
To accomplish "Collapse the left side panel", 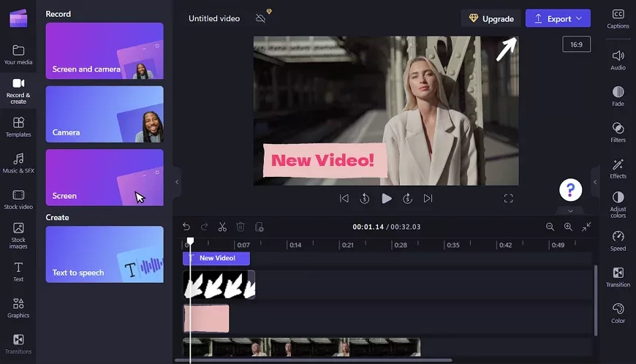I will [x=177, y=181].
